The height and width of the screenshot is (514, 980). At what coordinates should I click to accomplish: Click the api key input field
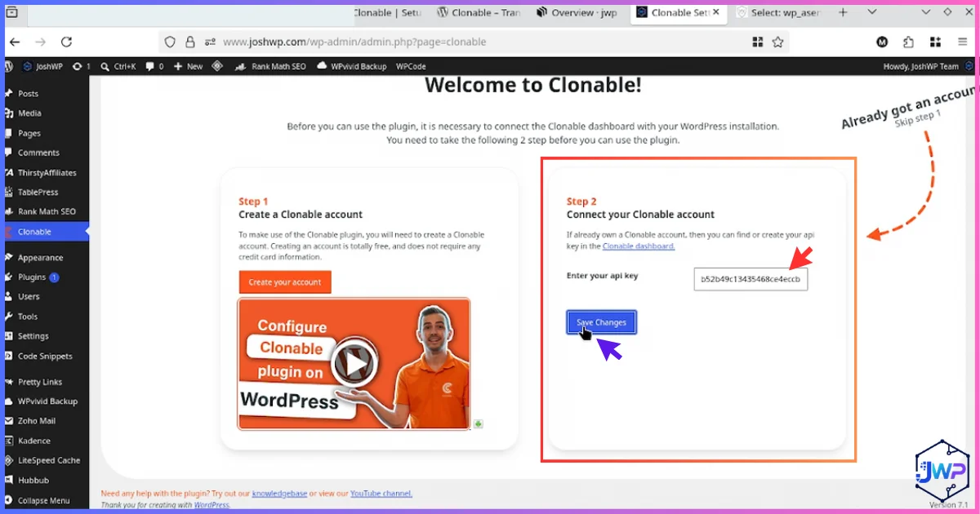tap(751, 279)
